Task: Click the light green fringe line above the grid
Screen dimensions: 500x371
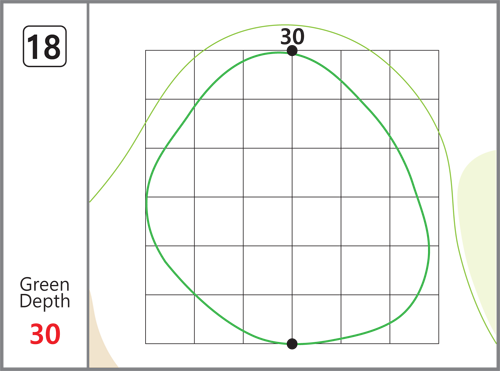Action: click(283, 25)
